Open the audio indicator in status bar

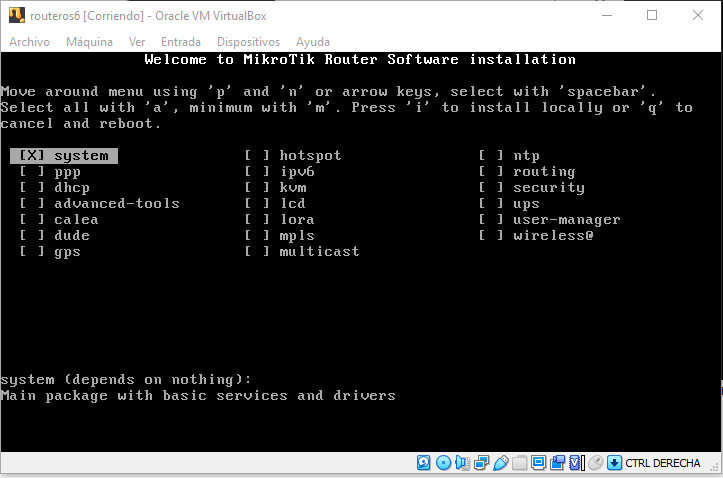point(461,463)
